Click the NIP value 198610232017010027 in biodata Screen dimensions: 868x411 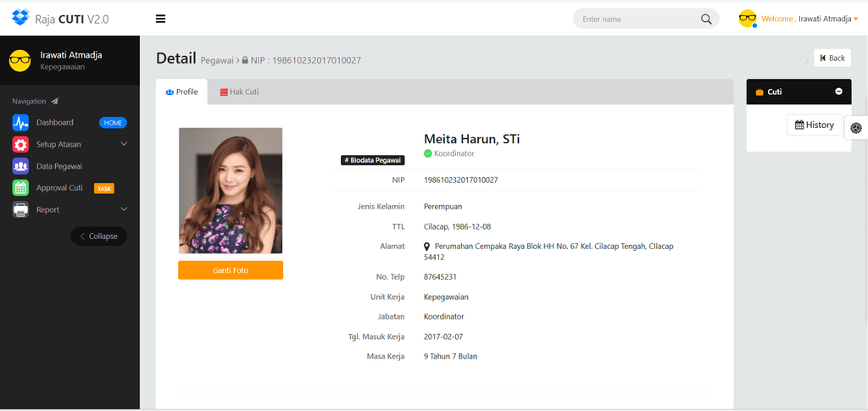pos(460,181)
